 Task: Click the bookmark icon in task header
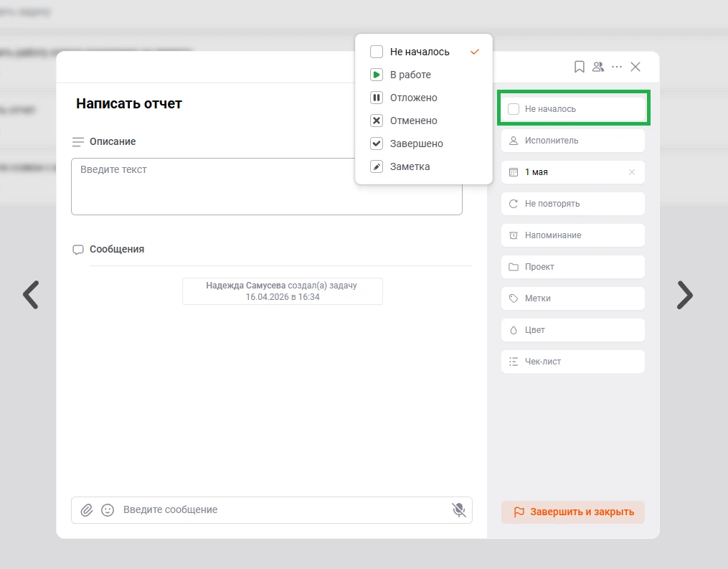pyautogui.click(x=580, y=67)
